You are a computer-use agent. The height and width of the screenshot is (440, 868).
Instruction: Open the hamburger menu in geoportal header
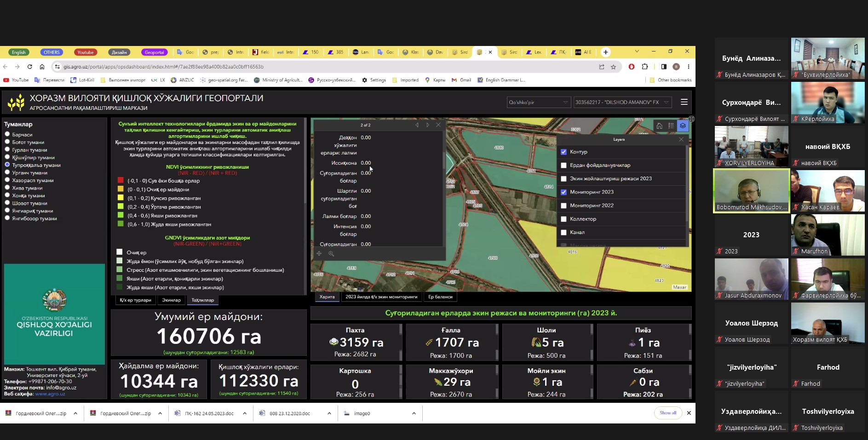click(x=684, y=102)
